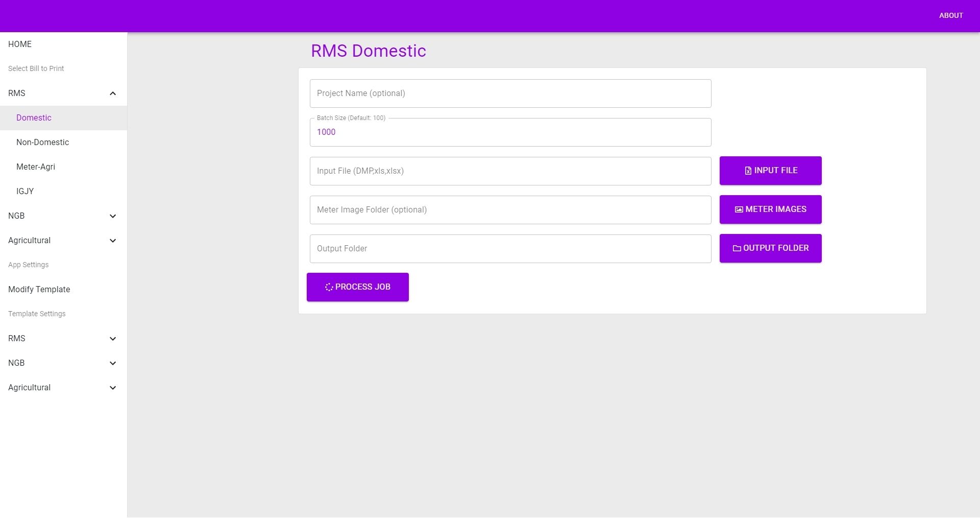Expand NGB under Template Settings
Image resolution: width=980 pixels, height=518 pixels.
point(113,363)
